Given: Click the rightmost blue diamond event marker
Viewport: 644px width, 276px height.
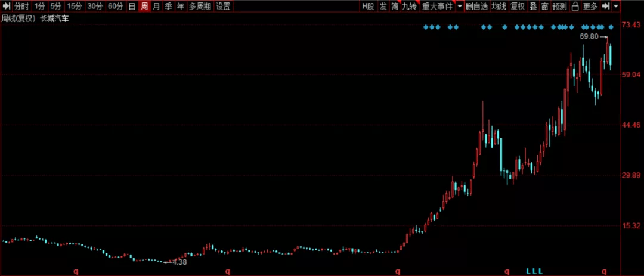Looking at the screenshot, I should [x=611, y=27].
